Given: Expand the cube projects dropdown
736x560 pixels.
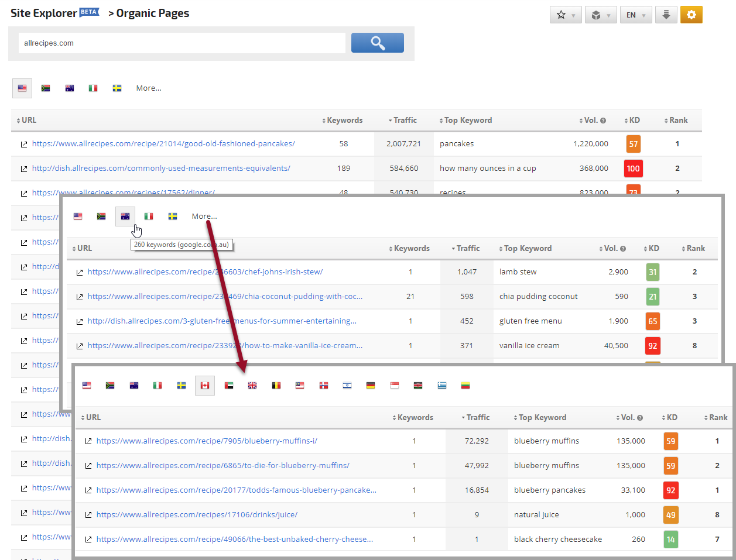Looking at the screenshot, I should (600, 15).
